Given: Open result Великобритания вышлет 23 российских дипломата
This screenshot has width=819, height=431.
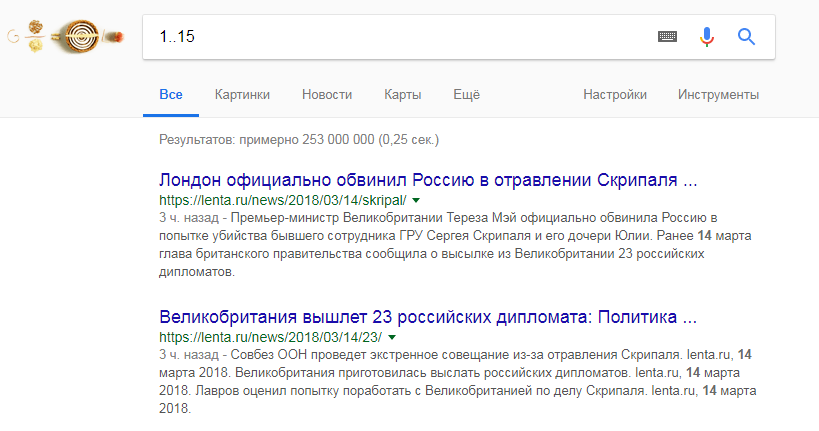Looking at the screenshot, I should point(428,318).
